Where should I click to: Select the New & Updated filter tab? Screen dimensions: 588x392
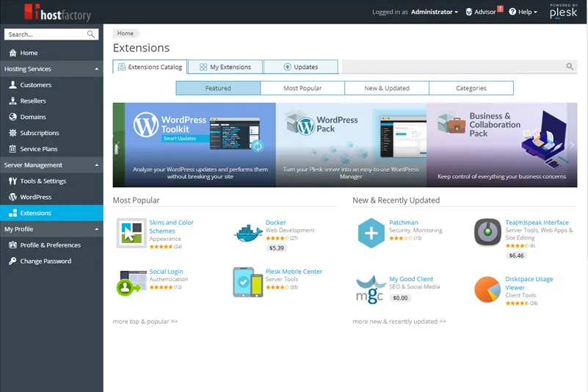tap(387, 88)
